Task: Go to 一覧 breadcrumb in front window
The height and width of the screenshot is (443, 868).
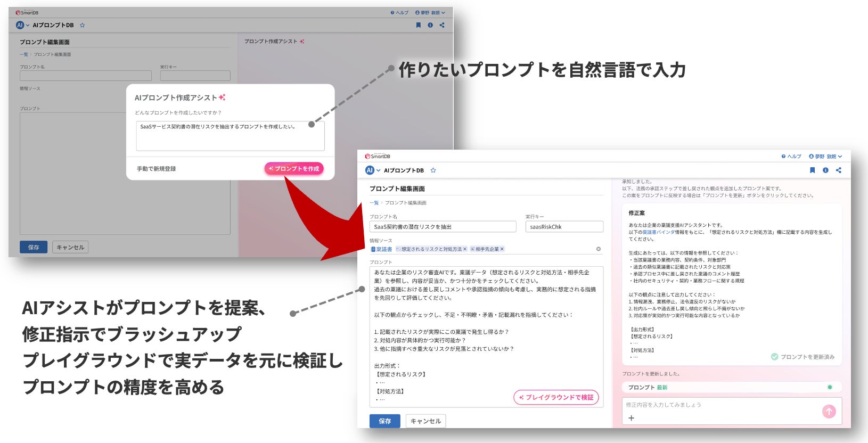Action: coord(374,203)
